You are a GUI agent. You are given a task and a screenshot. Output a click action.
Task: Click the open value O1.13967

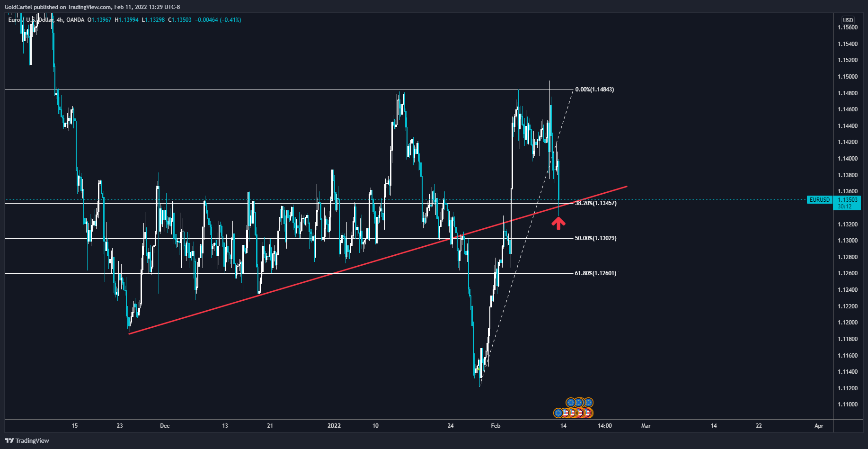(99, 20)
